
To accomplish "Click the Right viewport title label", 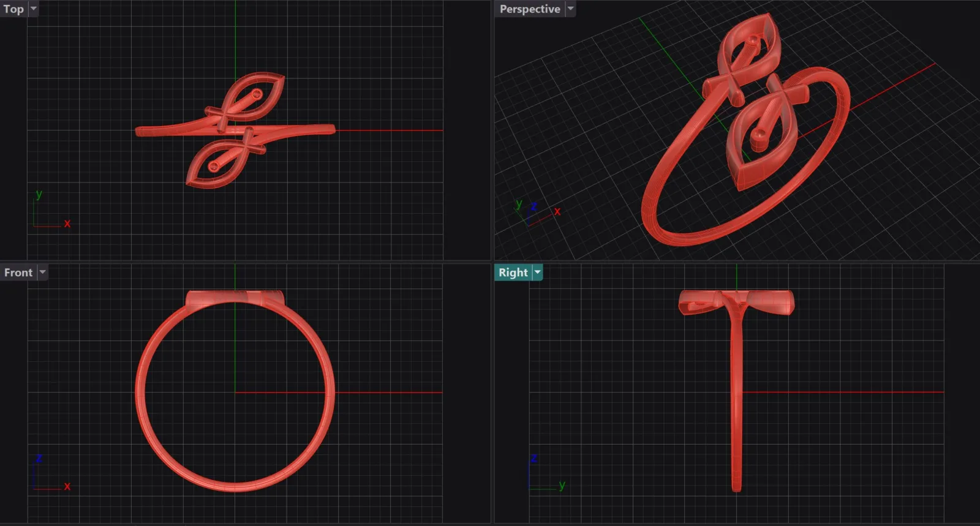I will point(513,272).
